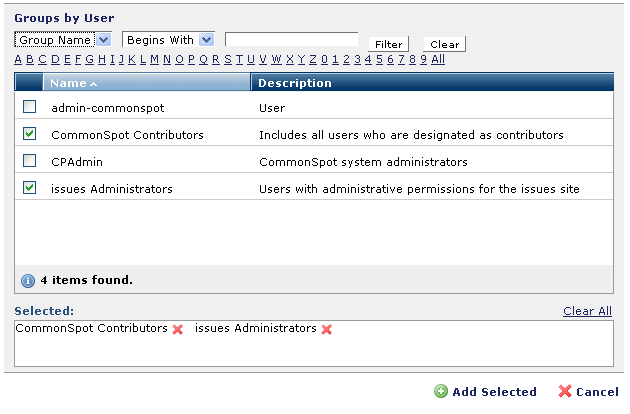Click the filter text input field
Screen dimensions: 630x414
pyautogui.click(x=291, y=40)
